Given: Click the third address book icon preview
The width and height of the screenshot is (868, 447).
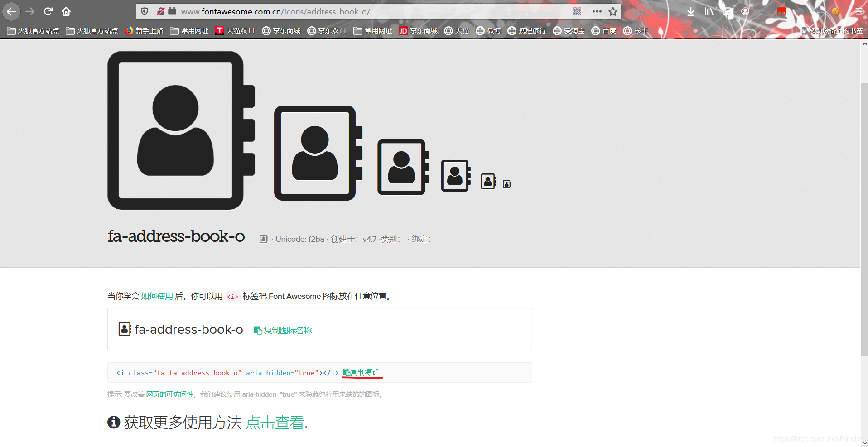Looking at the screenshot, I should [x=403, y=167].
